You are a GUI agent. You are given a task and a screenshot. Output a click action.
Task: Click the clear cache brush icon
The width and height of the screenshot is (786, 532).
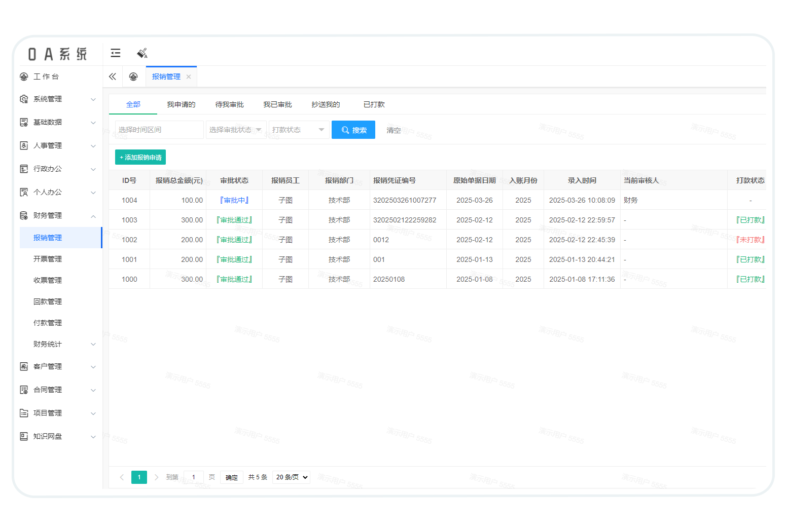click(x=142, y=53)
